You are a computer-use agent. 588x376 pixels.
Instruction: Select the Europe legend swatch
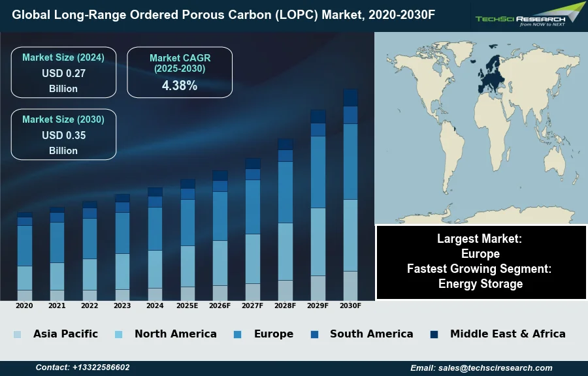(238, 334)
